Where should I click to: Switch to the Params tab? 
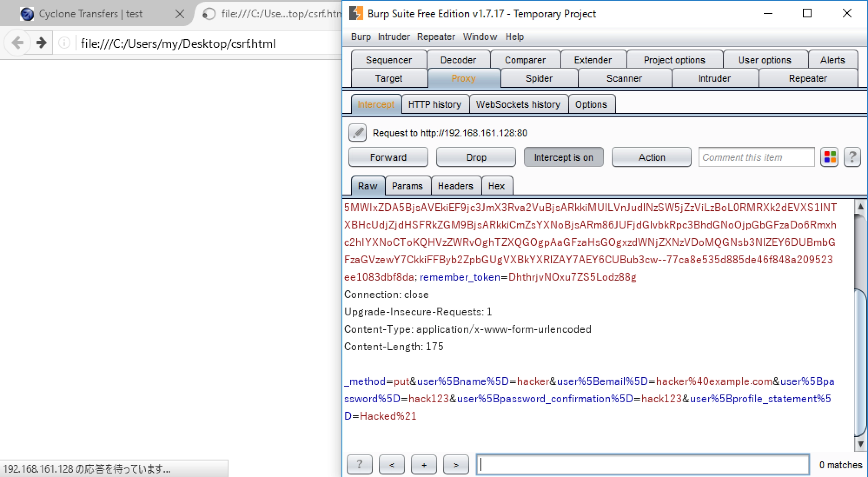coord(407,186)
